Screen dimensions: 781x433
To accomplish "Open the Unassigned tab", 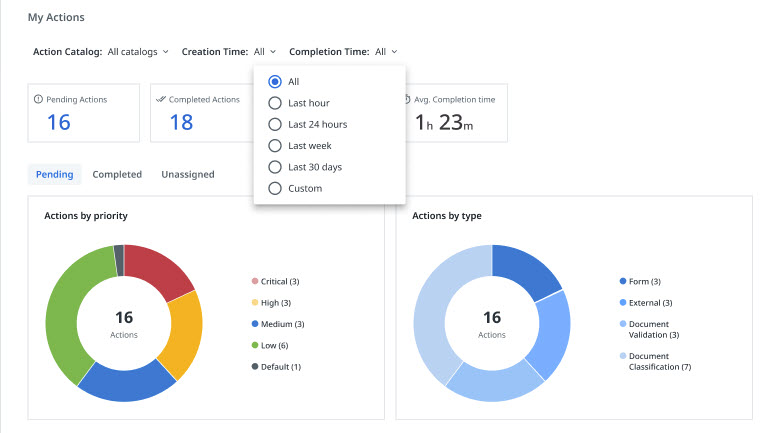I will point(187,174).
